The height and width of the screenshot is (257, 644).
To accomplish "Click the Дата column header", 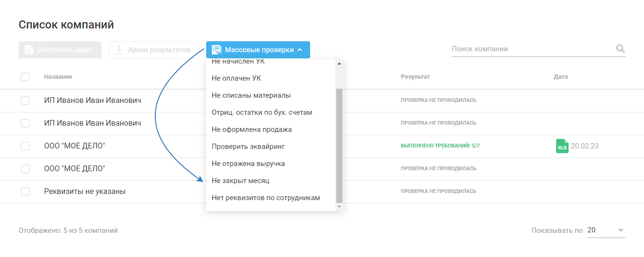I will point(561,77).
